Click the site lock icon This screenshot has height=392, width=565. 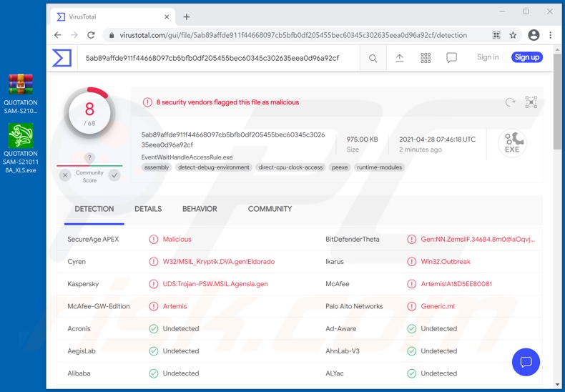point(112,35)
